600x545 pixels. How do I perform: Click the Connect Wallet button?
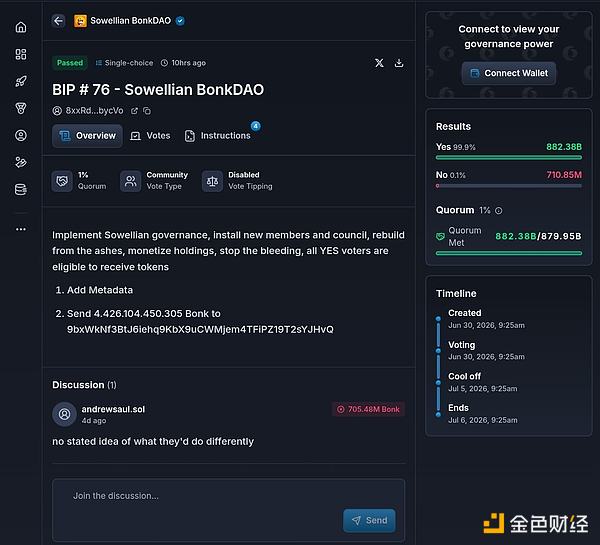pyautogui.click(x=509, y=73)
